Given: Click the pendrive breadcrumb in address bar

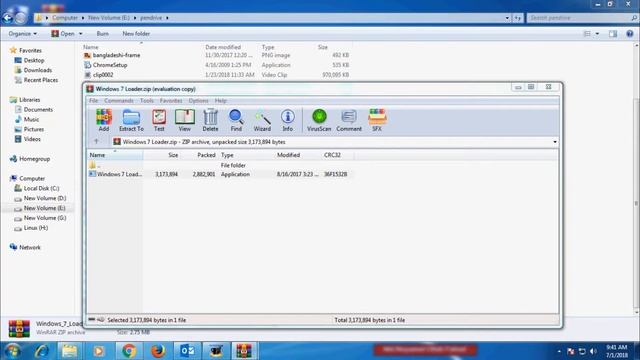Looking at the screenshot, I should [x=151, y=18].
